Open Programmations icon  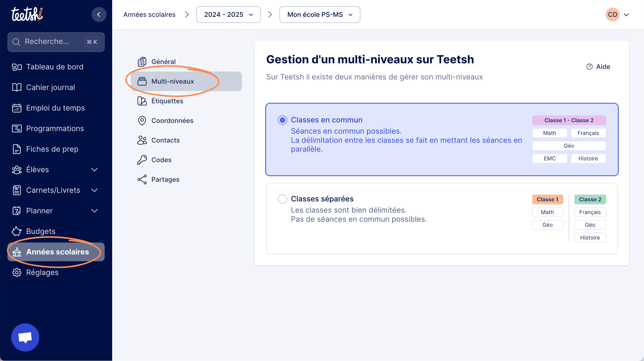pos(17,129)
